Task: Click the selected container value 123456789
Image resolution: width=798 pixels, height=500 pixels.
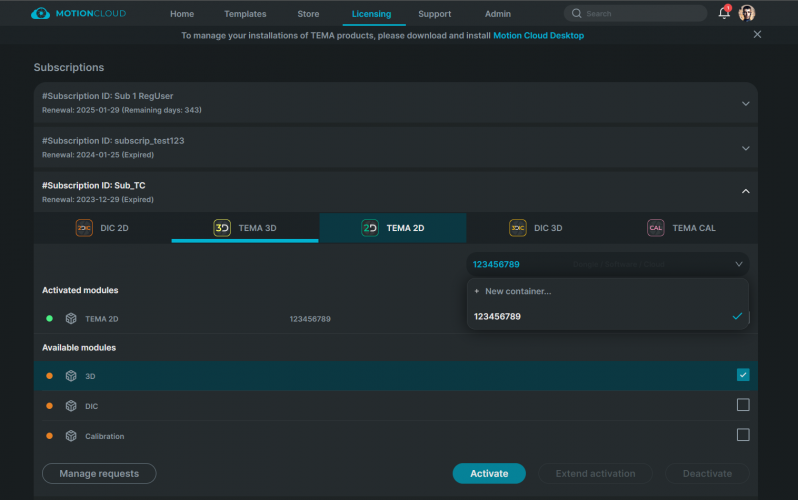Action: tap(496, 264)
